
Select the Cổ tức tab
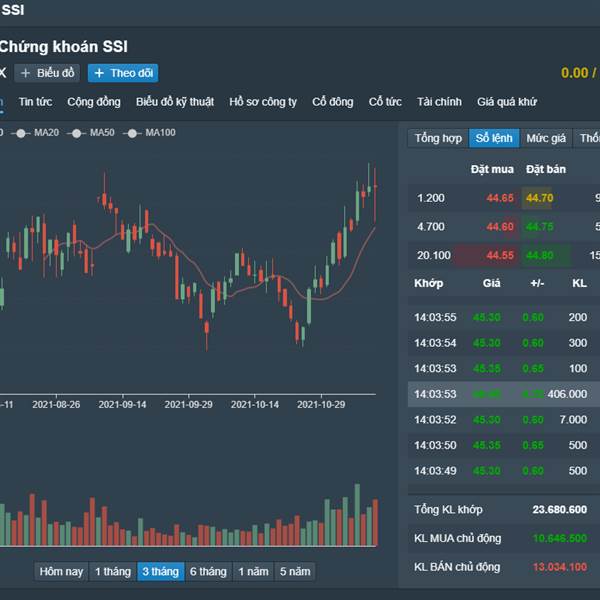385,102
